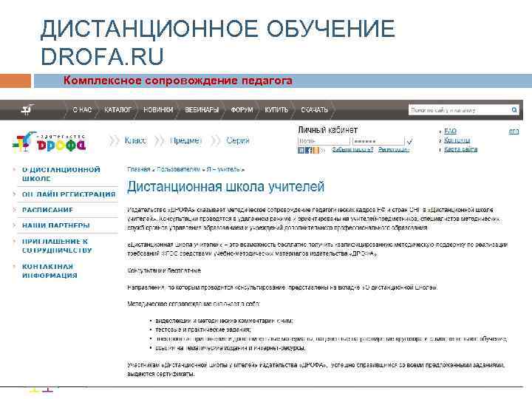The width and height of the screenshot is (532, 399).
Task: Open РАСПИСАНИЕ sidebar item
Action: pyautogui.click(x=47, y=210)
